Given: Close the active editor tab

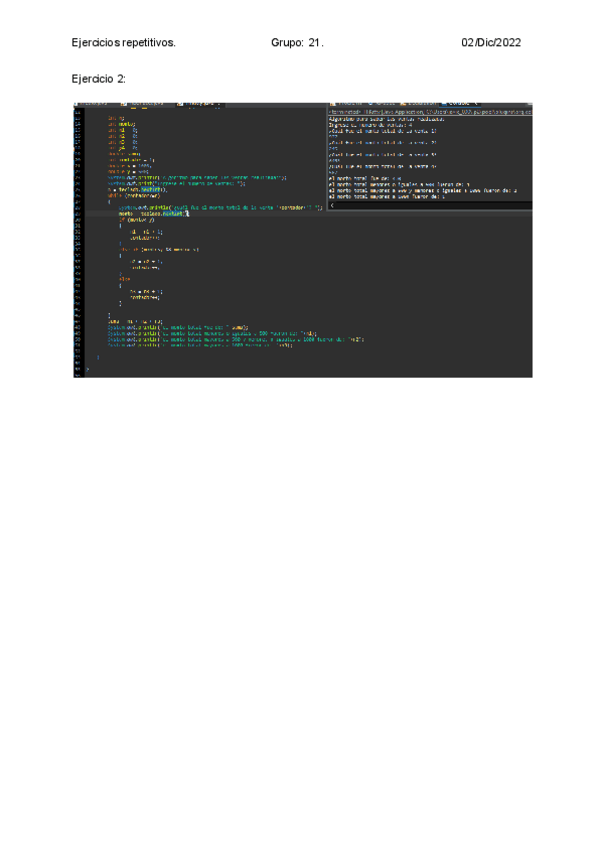Looking at the screenshot, I should [221, 103].
